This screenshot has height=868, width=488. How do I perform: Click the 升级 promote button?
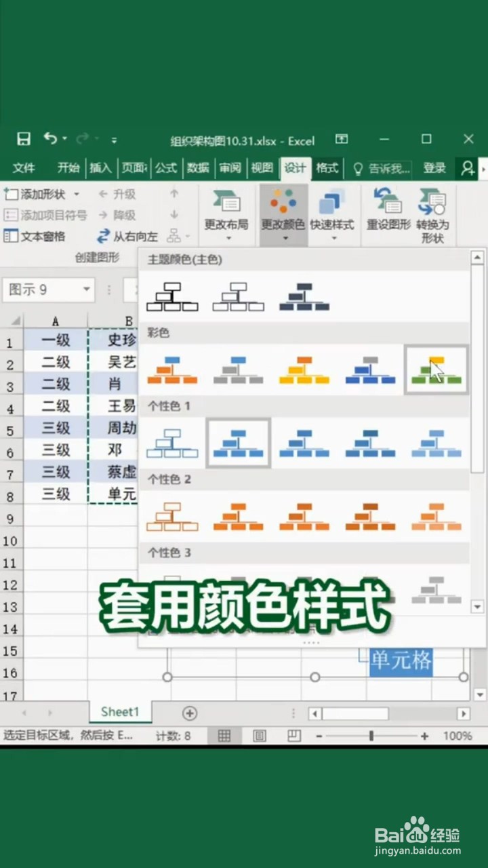tap(117, 195)
